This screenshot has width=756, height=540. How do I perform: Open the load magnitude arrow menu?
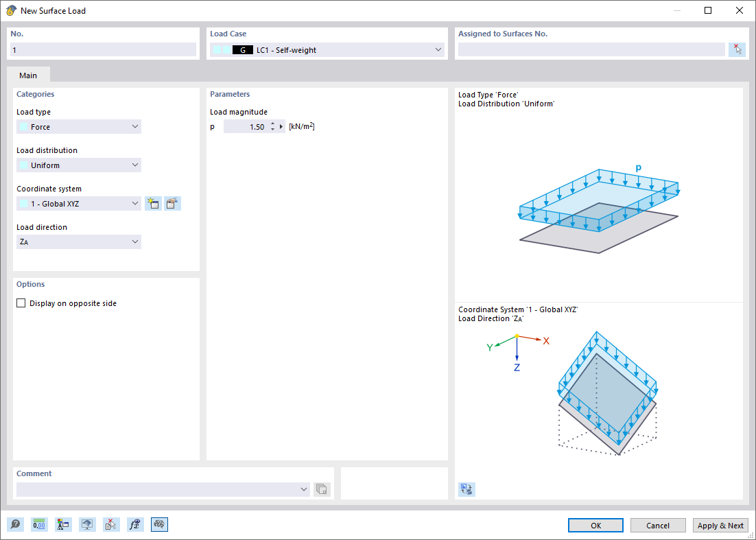[x=281, y=127]
